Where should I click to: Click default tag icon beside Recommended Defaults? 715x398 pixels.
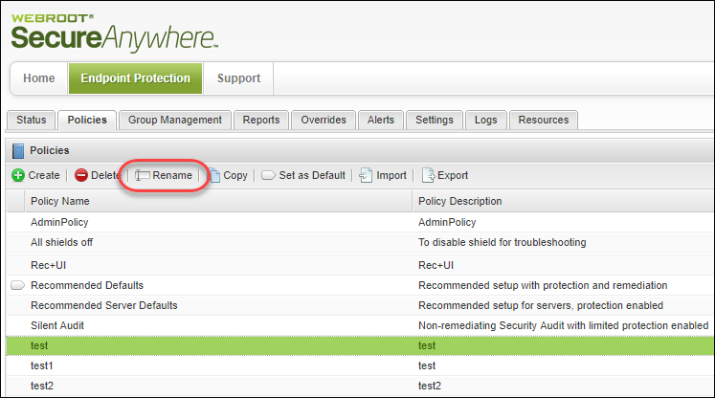[x=17, y=285]
